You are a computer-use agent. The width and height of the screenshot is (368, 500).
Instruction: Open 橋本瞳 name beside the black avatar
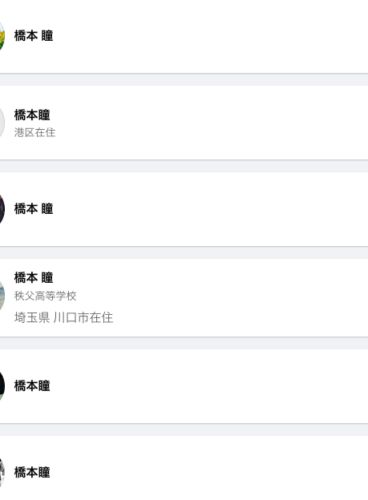[x=32, y=386]
